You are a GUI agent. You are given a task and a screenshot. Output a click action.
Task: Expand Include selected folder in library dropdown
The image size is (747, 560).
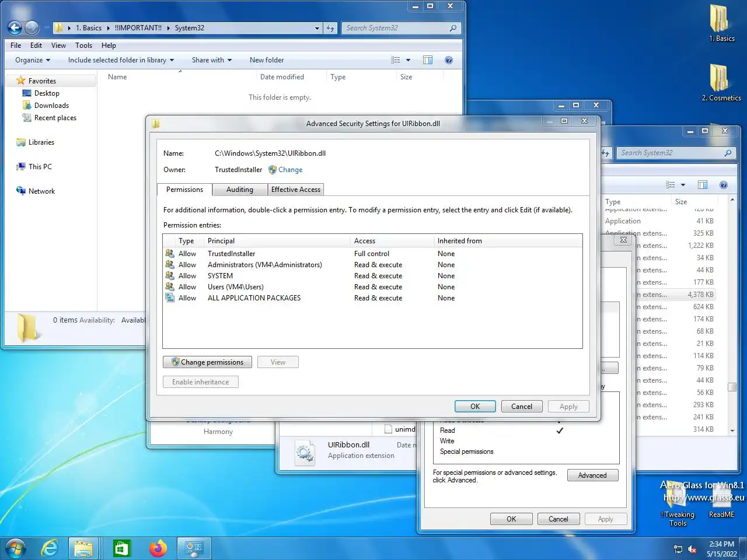(121, 60)
